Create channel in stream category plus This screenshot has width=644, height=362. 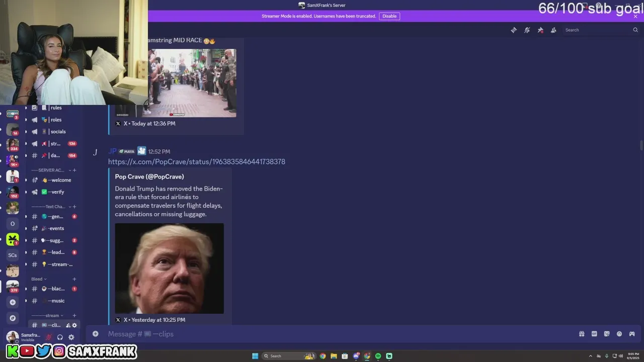click(x=74, y=316)
